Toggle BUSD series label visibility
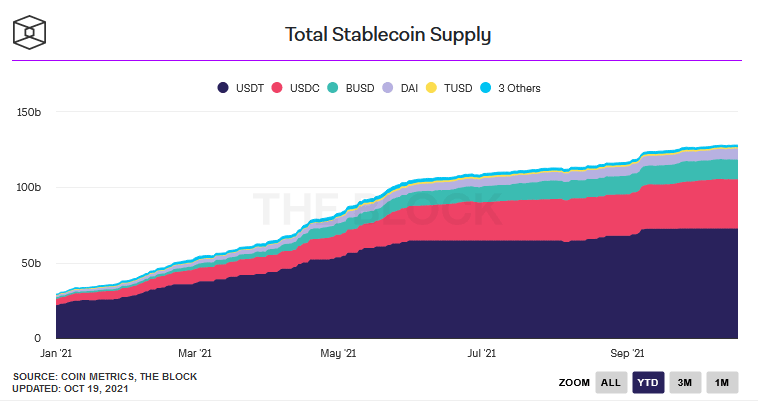Screen dimensions: 758x401 pyautogui.click(x=359, y=88)
